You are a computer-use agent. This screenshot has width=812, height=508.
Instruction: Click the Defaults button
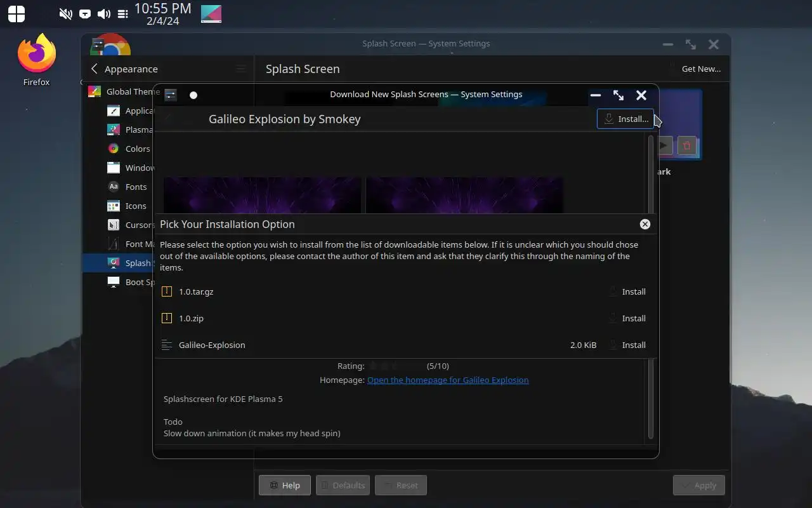click(343, 485)
